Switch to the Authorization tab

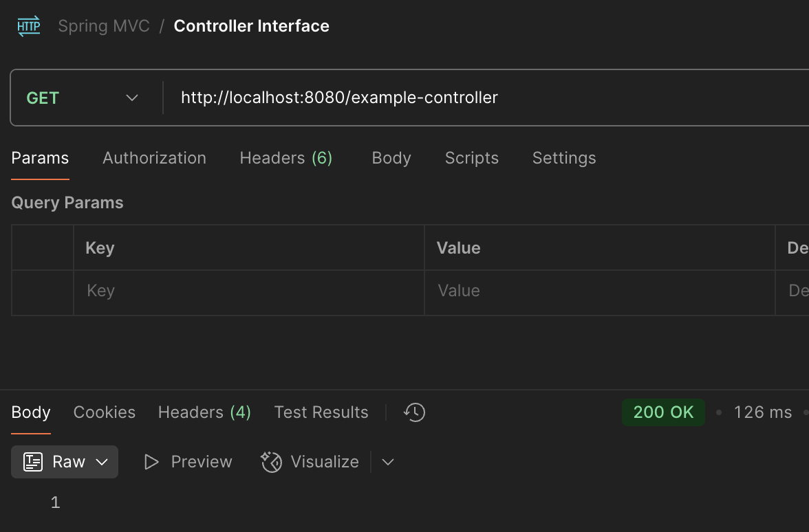tap(154, 158)
